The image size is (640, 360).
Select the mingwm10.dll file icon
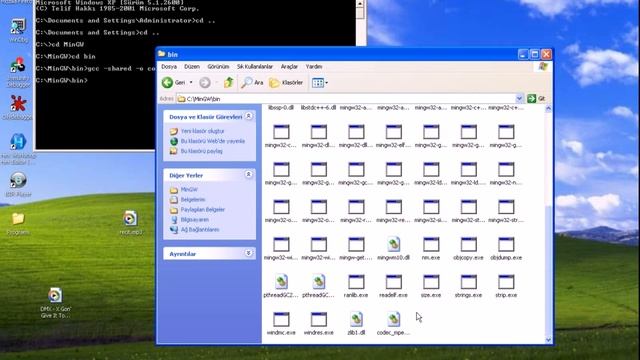tap(393, 244)
